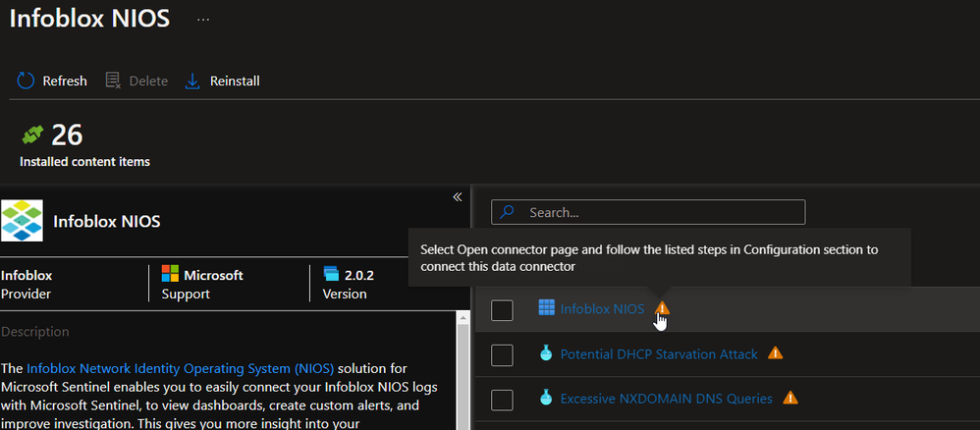
Task: Open the Excessive NXDOMAIN DNS Queries rule
Action: (x=666, y=399)
